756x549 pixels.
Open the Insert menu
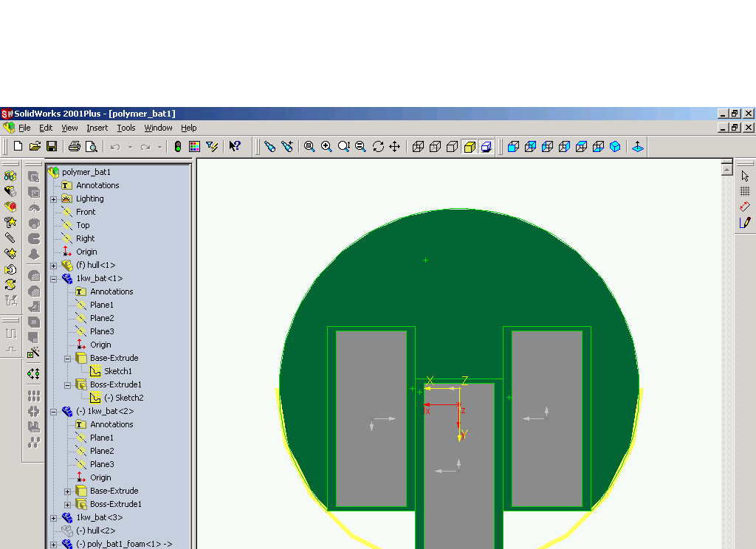(97, 128)
